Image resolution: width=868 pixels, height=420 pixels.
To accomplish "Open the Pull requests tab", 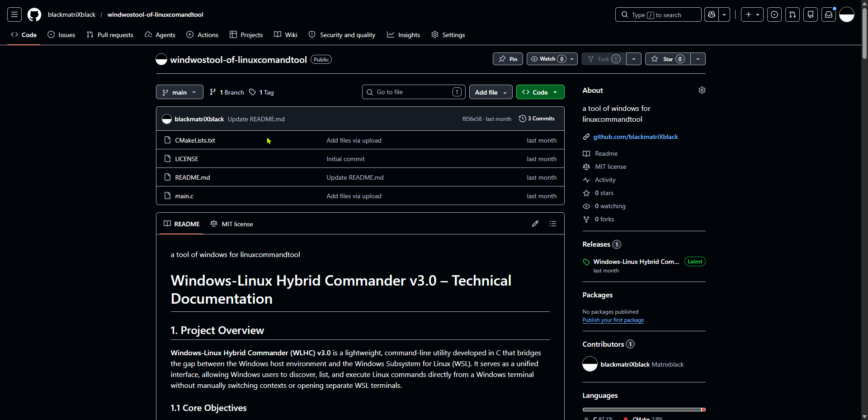I will click(110, 35).
